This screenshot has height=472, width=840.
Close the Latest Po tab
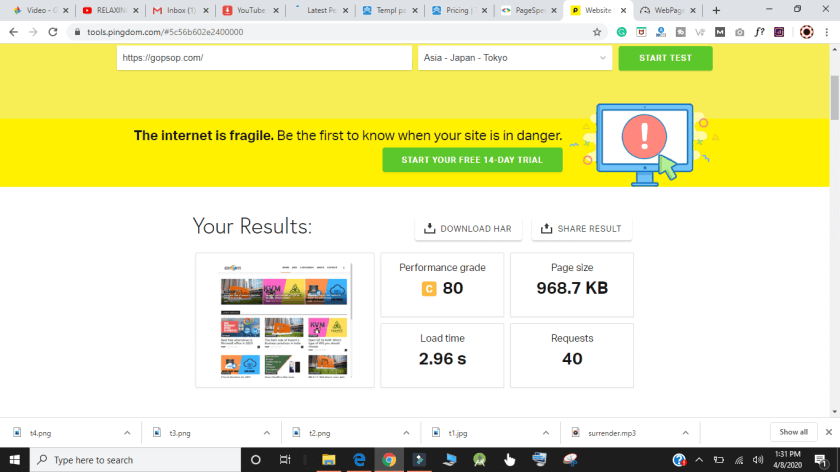[345, 10]
